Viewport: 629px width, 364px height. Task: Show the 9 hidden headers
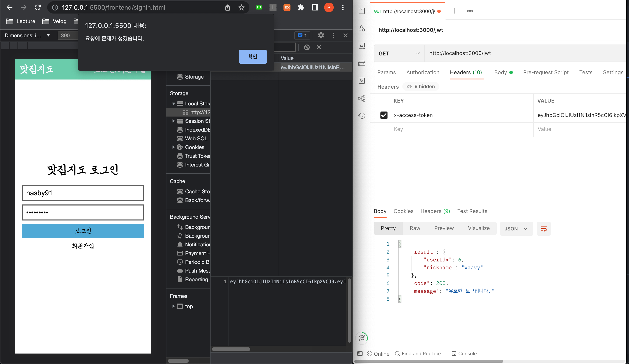421,86
